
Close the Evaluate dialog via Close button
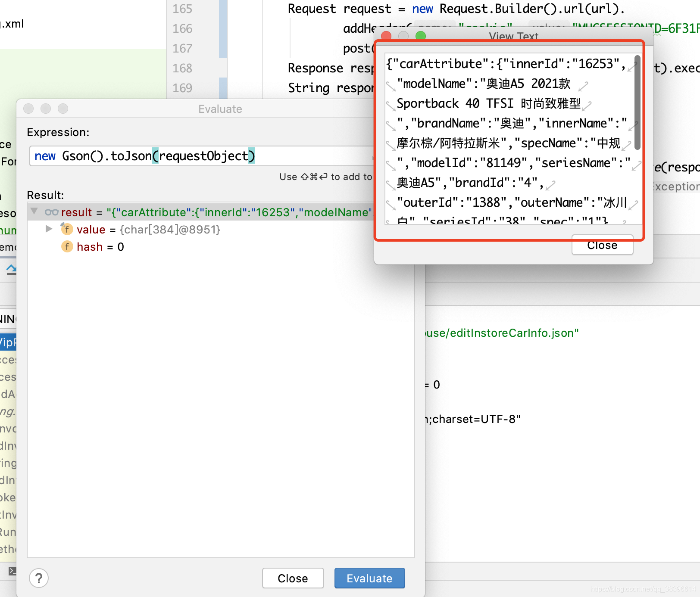[x=293, y=578]
